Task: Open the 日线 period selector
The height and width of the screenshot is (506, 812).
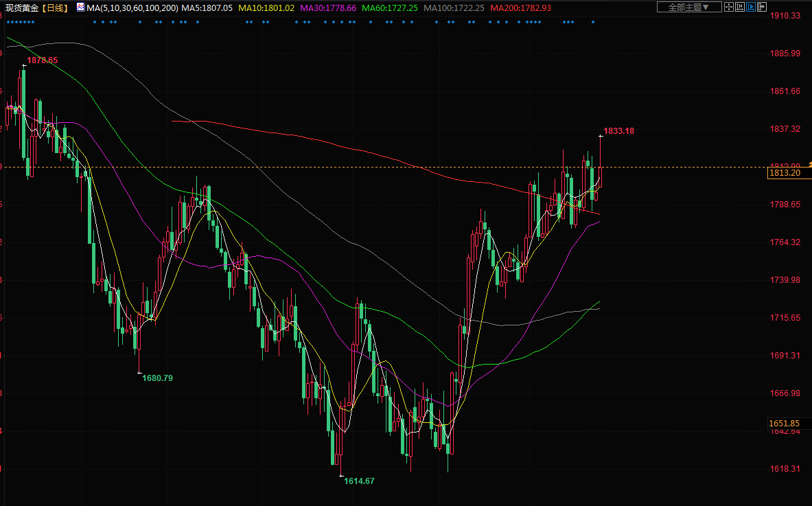Action: 56,8
